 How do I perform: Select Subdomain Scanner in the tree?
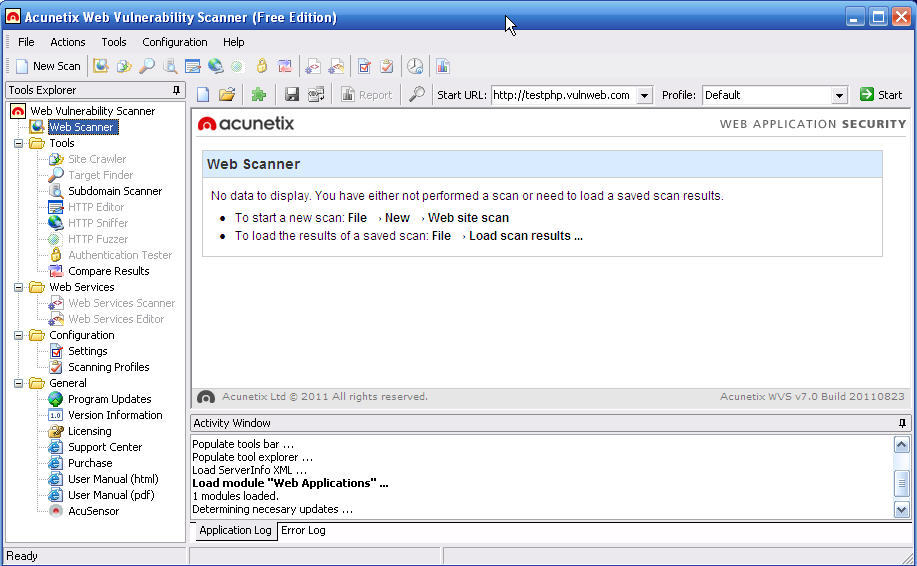(115, 191)
